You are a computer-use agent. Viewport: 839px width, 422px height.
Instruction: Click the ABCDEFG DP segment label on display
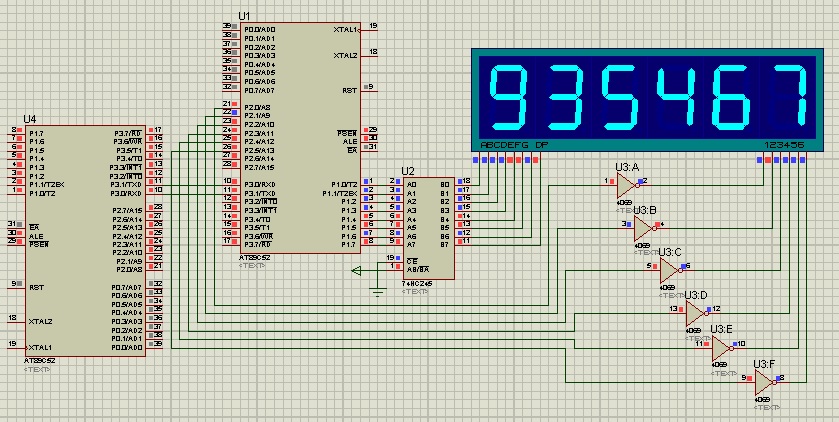514,145
